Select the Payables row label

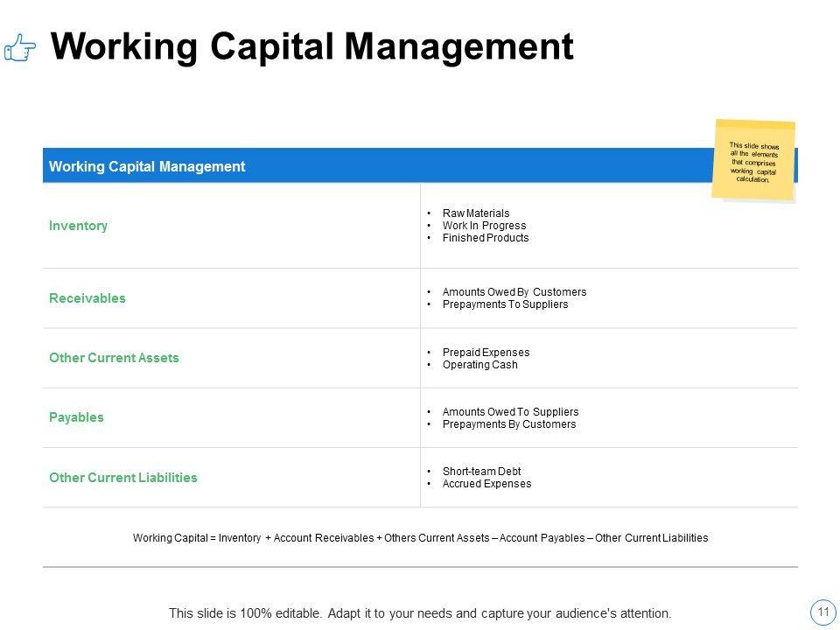[x=77, y=417]
